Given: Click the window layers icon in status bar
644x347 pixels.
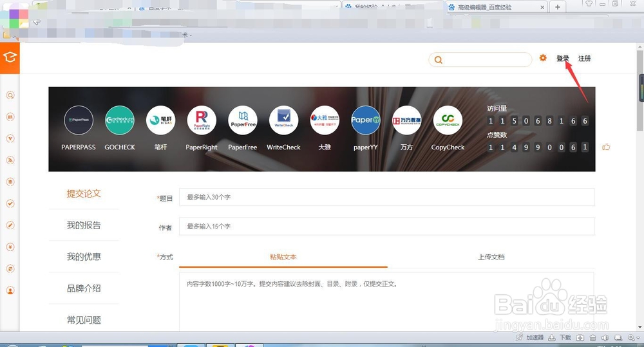Looking at the screenshot, I should [x=618, y=337].
